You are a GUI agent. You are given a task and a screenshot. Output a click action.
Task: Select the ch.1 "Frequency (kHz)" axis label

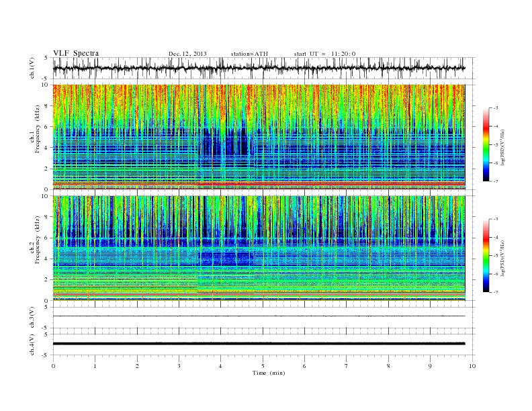tap(38, 129)
